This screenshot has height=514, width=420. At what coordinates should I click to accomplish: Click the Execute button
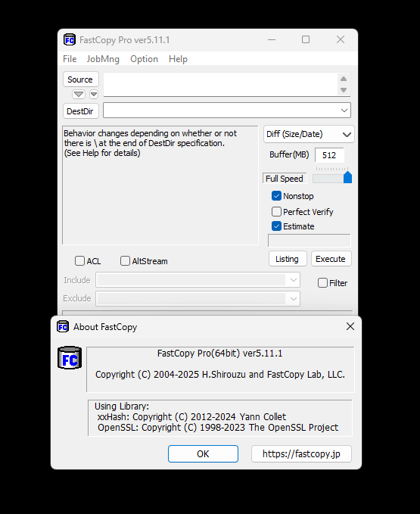(x=331, y=259)
